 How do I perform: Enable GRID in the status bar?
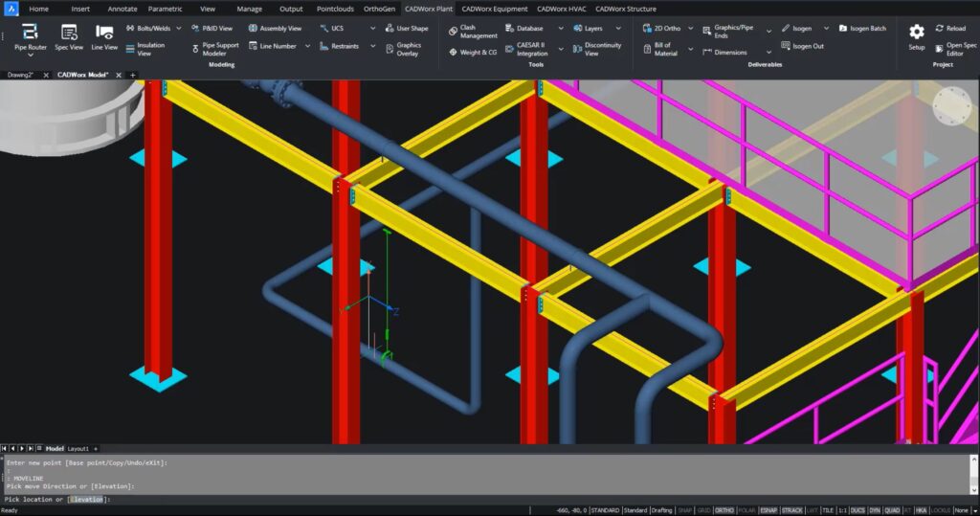[x=704, y=510]
